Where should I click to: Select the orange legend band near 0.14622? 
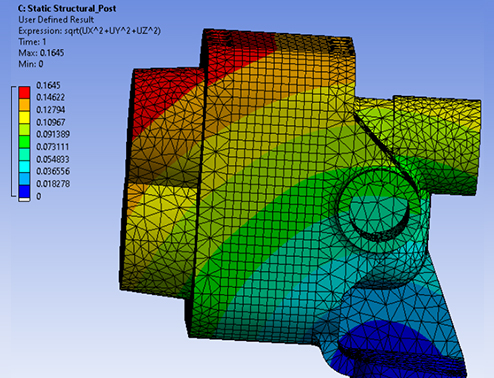(x=24, y=105)
